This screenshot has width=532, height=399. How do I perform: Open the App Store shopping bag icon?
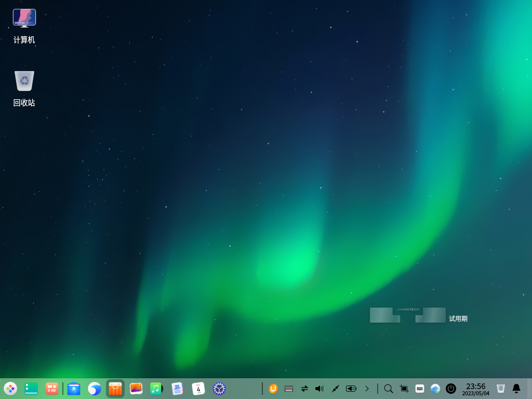[x=115, y=389]
